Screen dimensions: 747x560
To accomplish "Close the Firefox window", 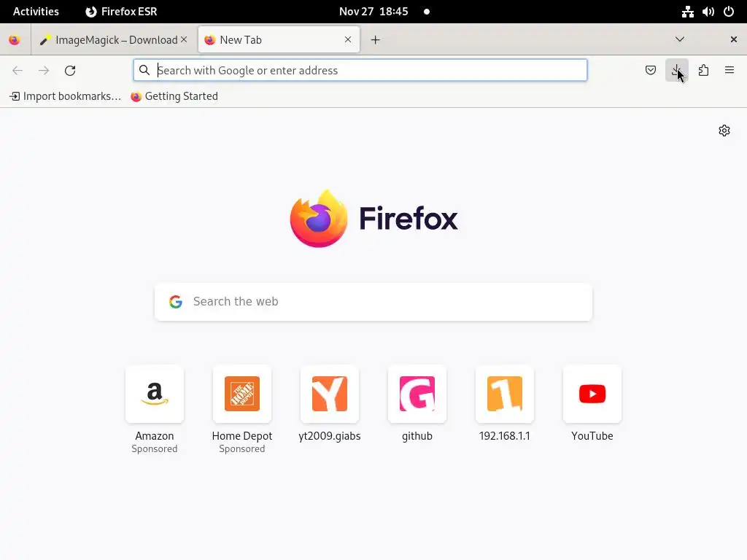I will click(734, 39).
